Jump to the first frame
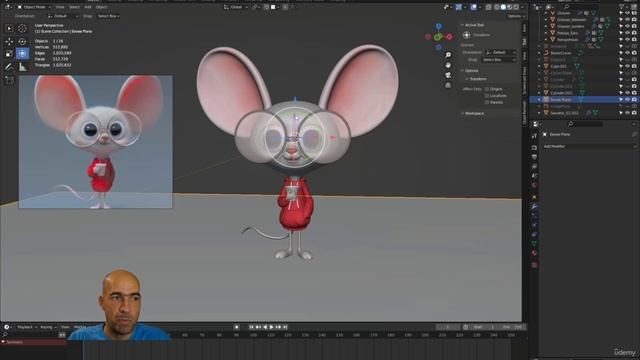 point(251,327)
